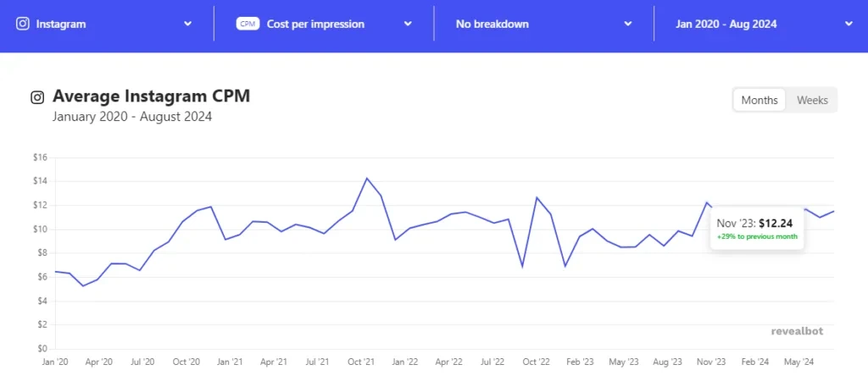
Task: Choose the No breakdown filter label
Action: 492,25
